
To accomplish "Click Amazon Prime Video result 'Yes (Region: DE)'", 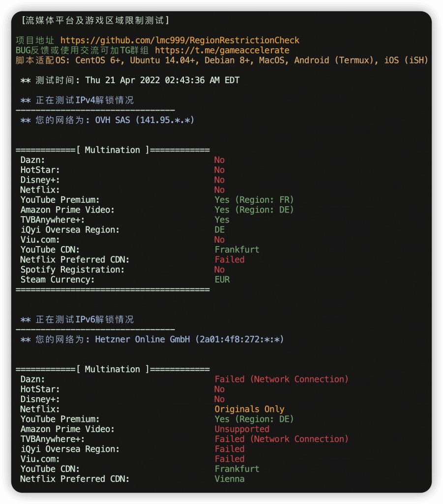I will click(254, 210).
